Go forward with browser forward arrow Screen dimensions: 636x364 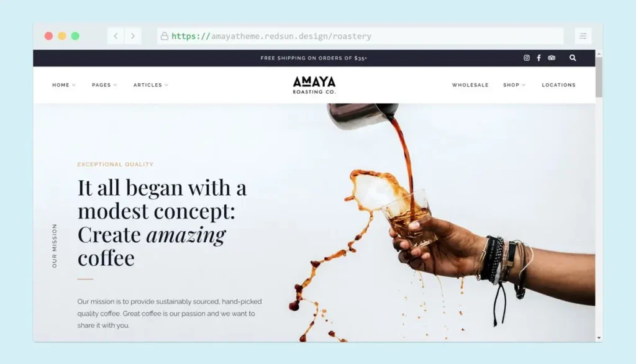click(133, 35)
